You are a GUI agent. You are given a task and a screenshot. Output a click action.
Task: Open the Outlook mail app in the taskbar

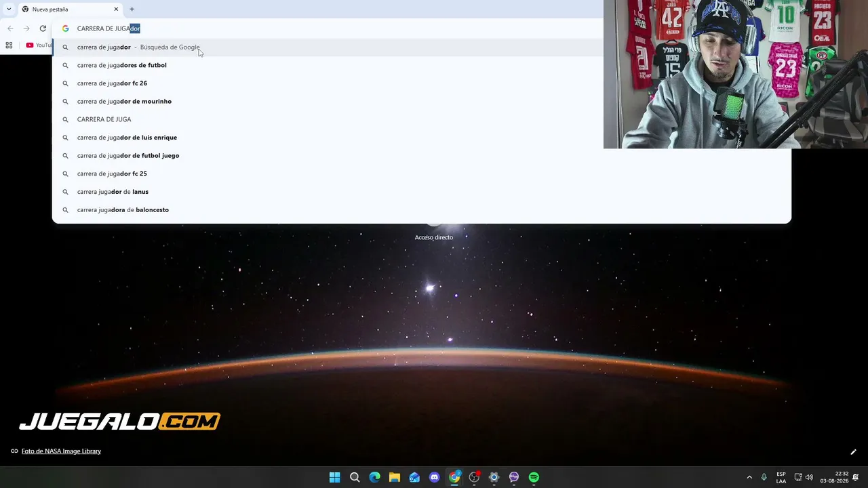(414, 477)
